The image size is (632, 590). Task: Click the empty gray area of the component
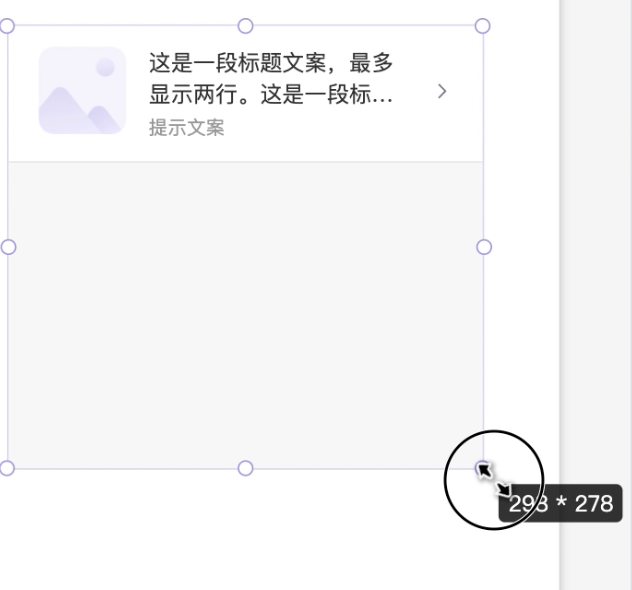pyautogui.click(x=245, y=314)
